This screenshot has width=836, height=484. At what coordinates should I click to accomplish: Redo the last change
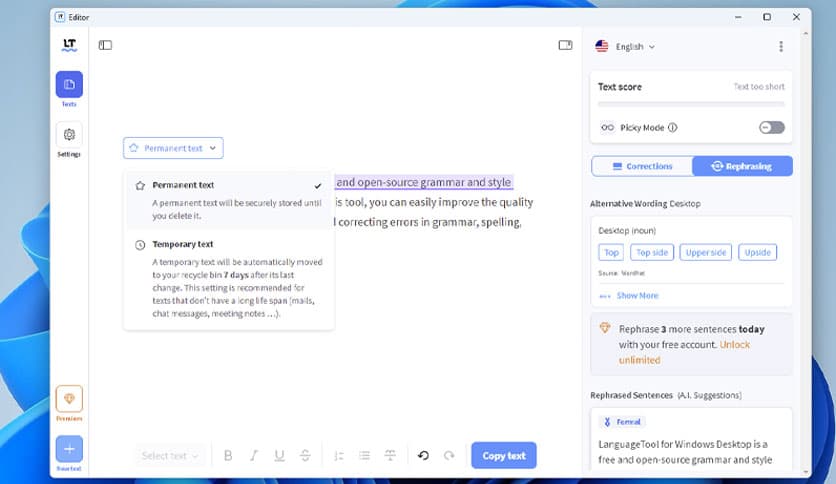click(x=449, y=455)
